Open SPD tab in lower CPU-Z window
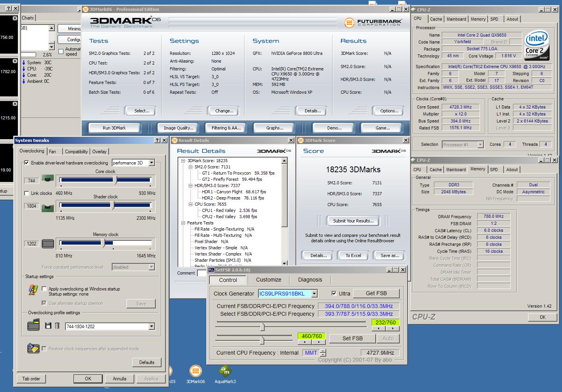This screenshot has width=562, height=392. point(494,170)
